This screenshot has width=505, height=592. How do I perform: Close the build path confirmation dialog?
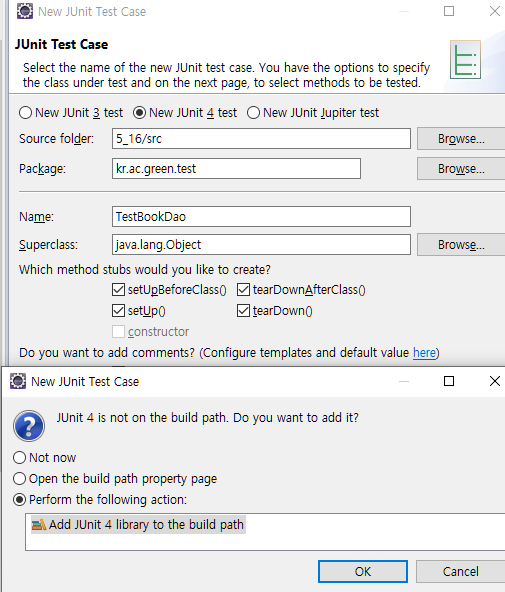[494, 381]
